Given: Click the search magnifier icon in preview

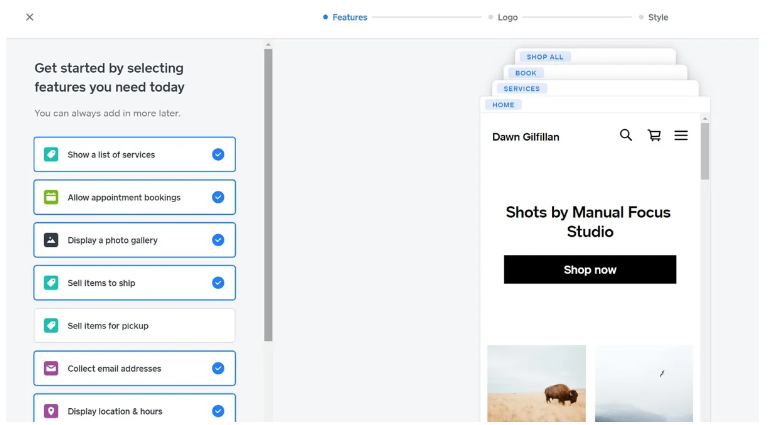Looking at the screenshot, I should (625, 135).
